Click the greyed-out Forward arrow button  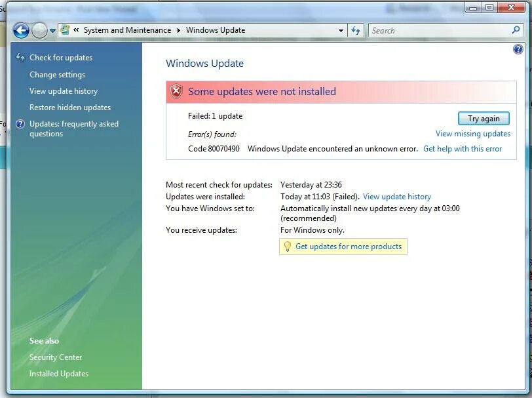(39, 31)
